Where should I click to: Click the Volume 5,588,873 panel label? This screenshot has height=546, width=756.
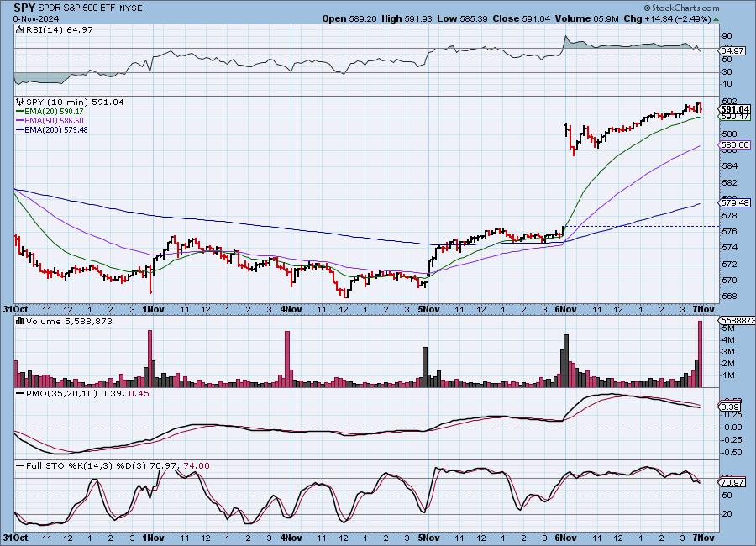(x=69, y=321)
